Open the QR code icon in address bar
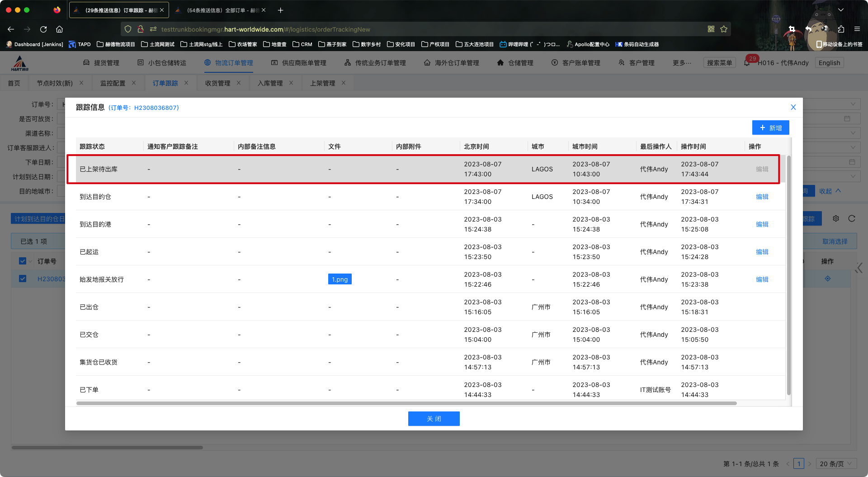The width and height of the screenshot is (868, 477). 711,29
